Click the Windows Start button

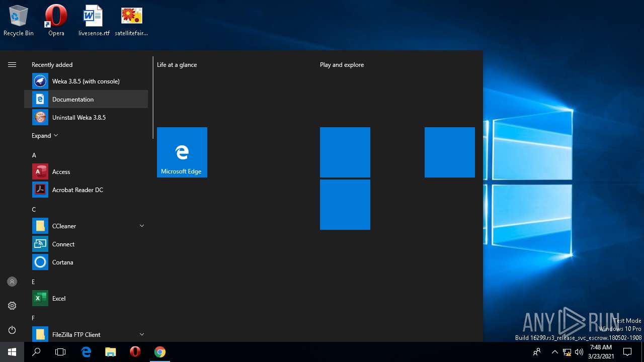tap(12, 352)
